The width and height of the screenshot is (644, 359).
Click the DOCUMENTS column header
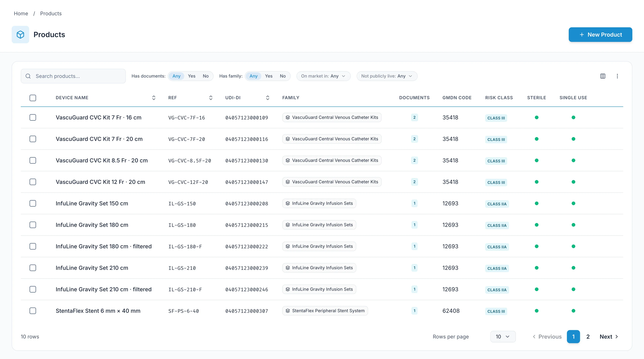click(x=414, y=98)
